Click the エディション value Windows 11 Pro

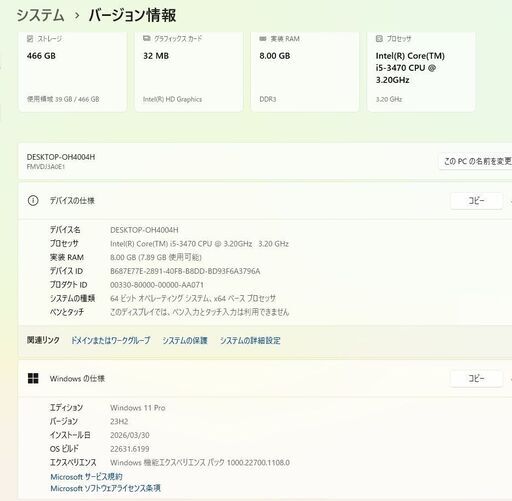[138, 408]
